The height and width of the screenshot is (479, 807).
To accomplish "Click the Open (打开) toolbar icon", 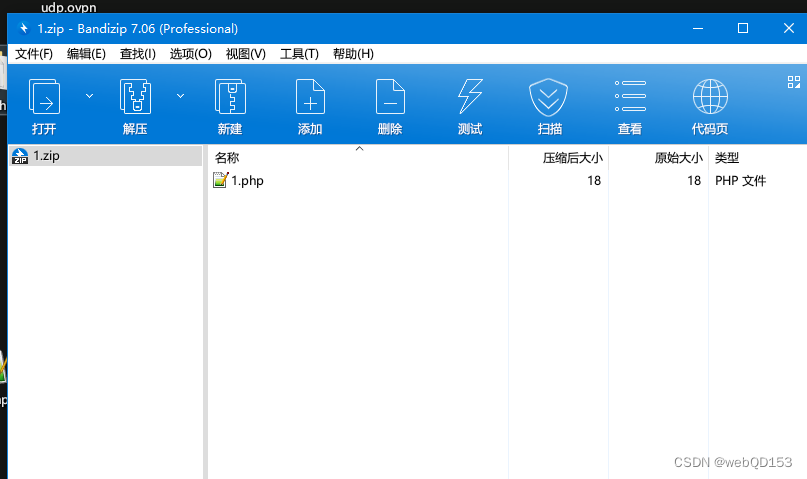I will pyautogui.click(x=44, y=97).
